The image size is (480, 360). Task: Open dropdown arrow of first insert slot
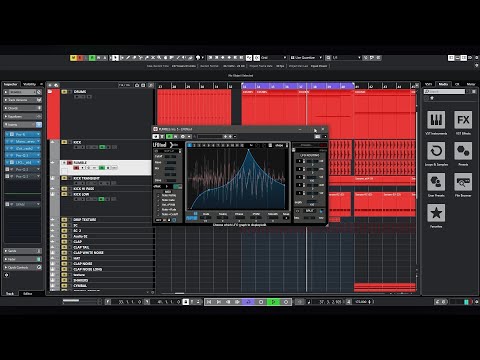point(38,134)
